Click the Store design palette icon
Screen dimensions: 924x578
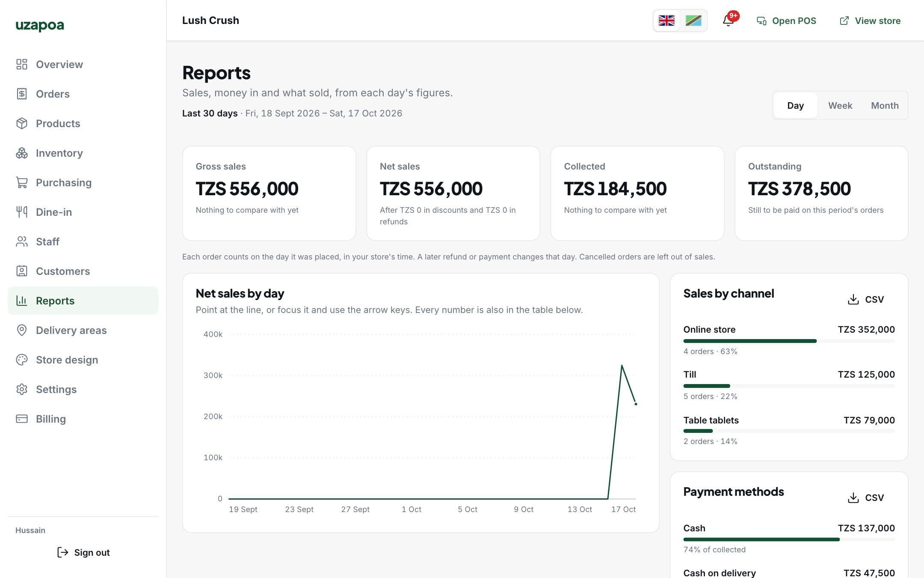click(x=22, y=360)
